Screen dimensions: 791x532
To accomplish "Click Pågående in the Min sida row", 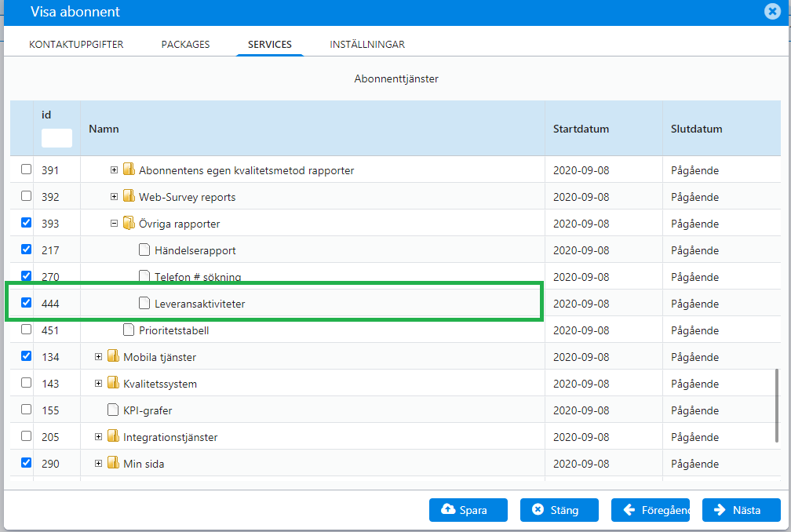I will pos(694,464).
